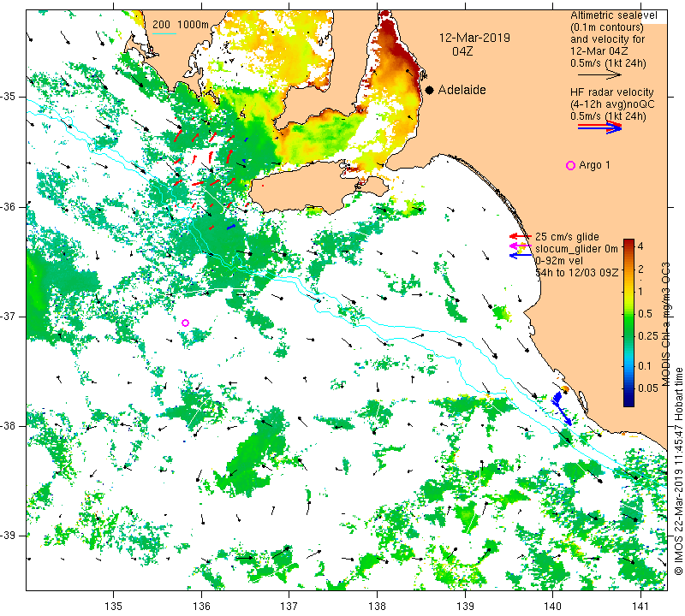This screenshot has height=616, width=685.
Task: Click the 54h to 12/03 09Z text
Action: [576, 272]
